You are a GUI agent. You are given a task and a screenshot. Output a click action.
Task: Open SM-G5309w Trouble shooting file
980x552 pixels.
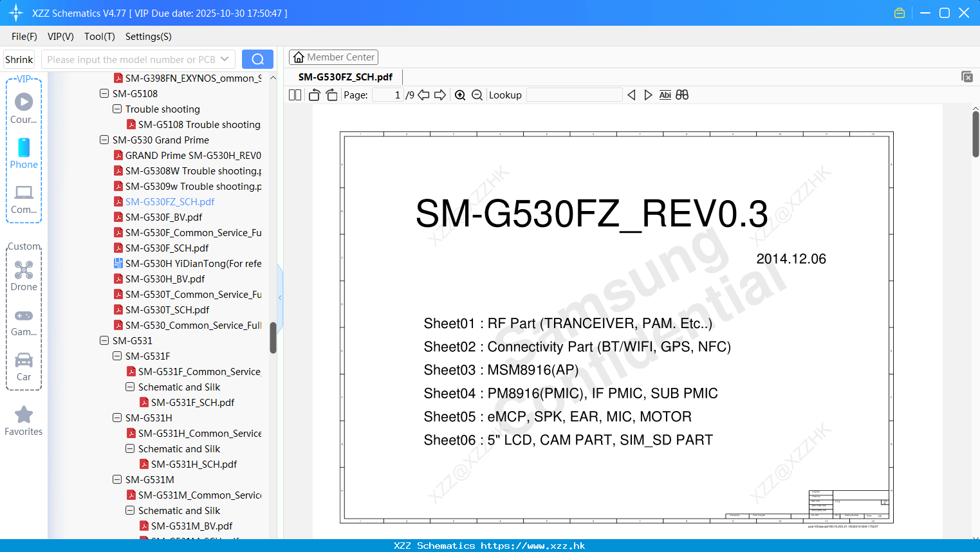pos(187,186)
